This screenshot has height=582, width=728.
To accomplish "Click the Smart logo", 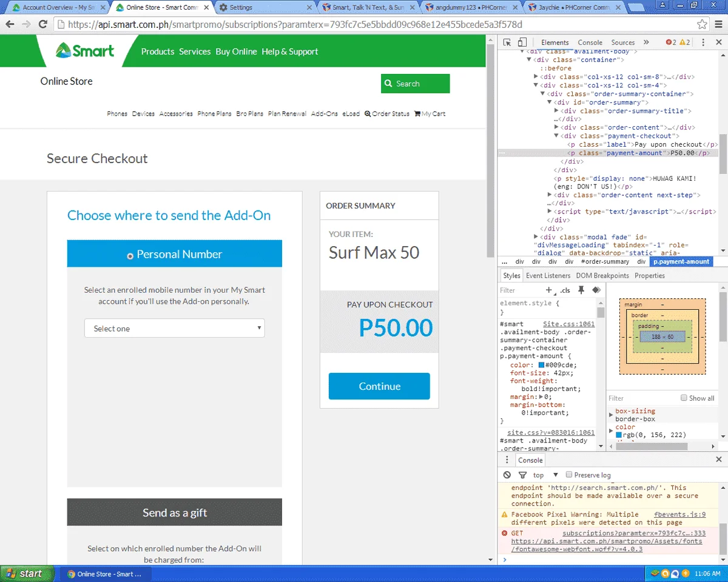I will (x=85, y=50).
